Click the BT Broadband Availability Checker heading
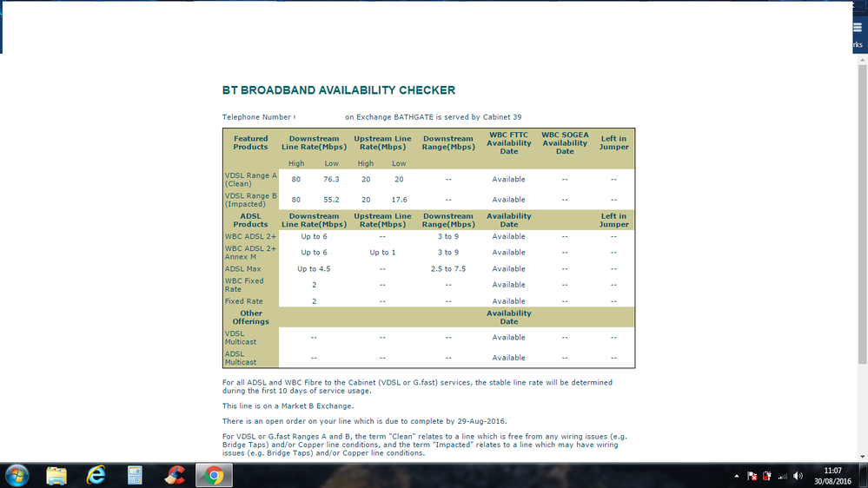Image resolution: width=868 pixels, height=488 pixels. pos(339,90)
